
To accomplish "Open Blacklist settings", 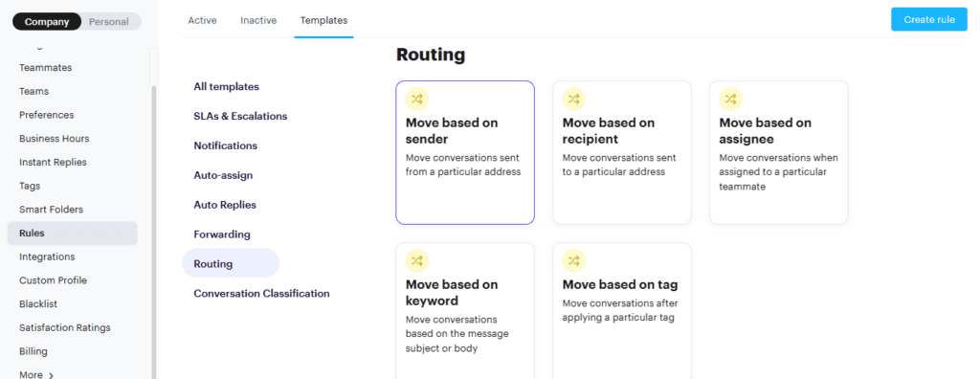I will [x=38, y=304].
